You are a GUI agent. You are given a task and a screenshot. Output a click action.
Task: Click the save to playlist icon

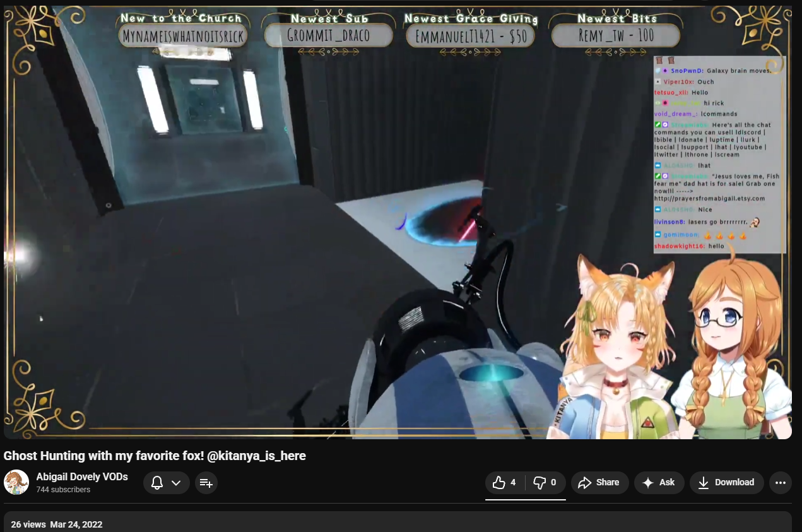pyautogui.click(x=206, y=483)
